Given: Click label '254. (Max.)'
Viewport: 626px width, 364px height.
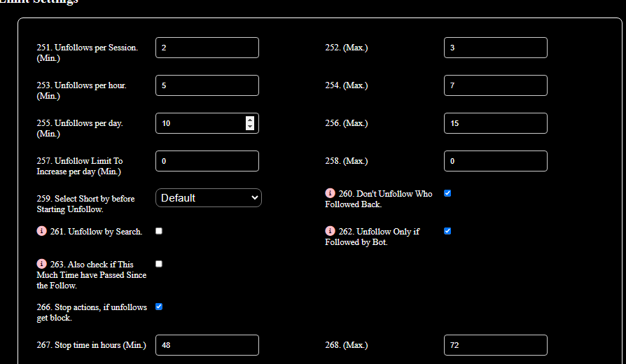Looking at the screenshot, I should (x=347, y=85).
